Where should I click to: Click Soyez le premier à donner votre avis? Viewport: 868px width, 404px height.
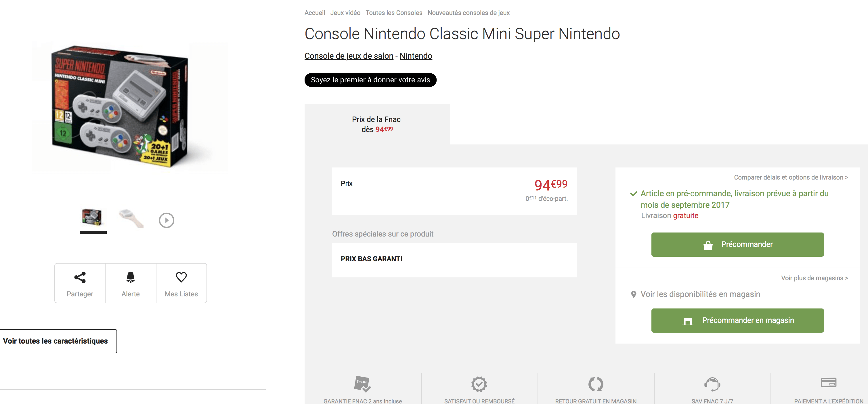pos(370,80)
